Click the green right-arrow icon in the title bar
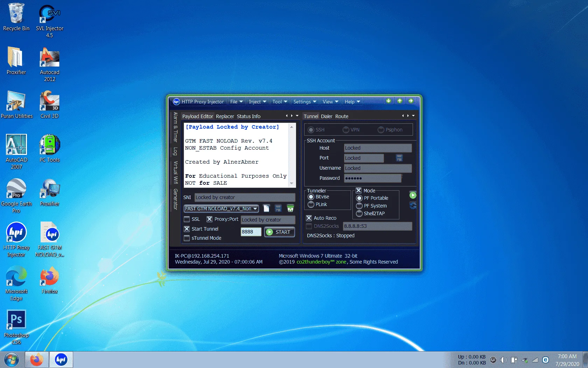588x368 pixels. [x=411, y=101]
